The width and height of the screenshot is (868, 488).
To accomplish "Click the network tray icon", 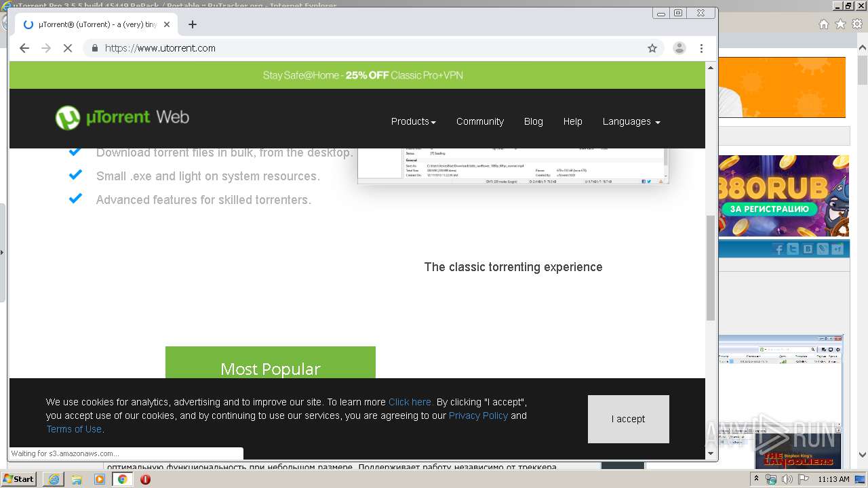I will click(771, 479).
